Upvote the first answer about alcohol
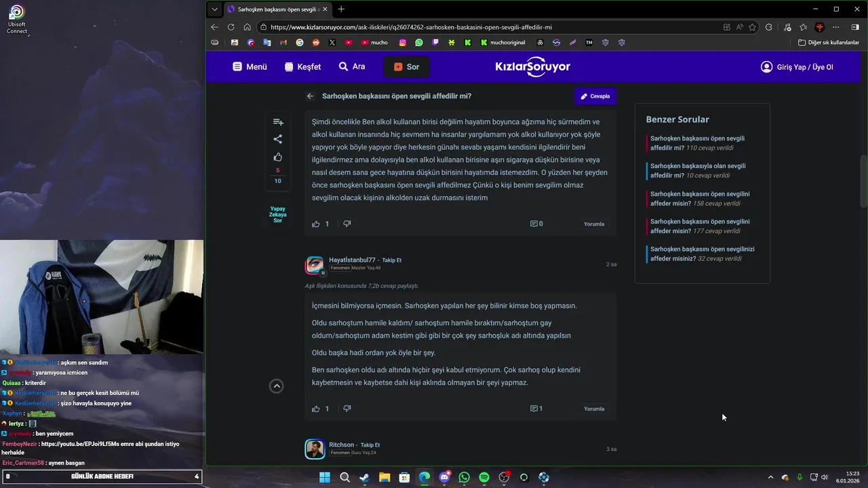This screenshot has width=868, height=488. pos(316,224)
